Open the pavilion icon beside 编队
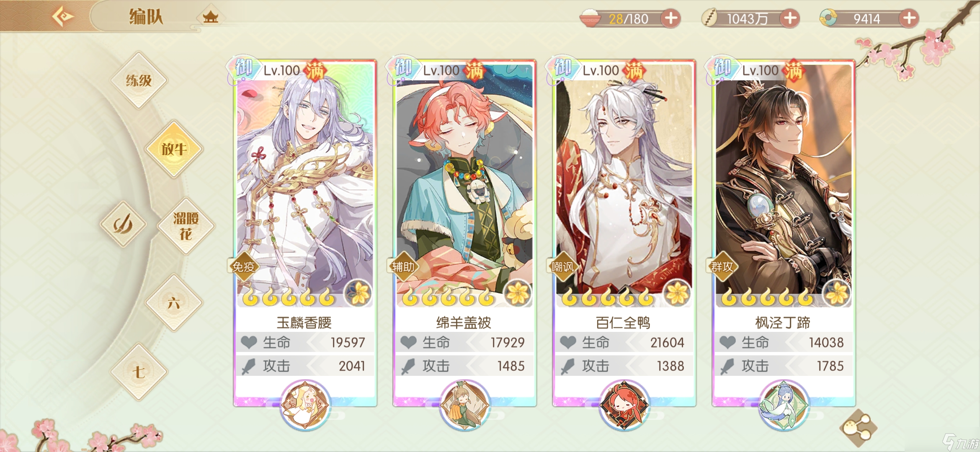This screenshot has height=452, width=980. [x=210, y=17]
